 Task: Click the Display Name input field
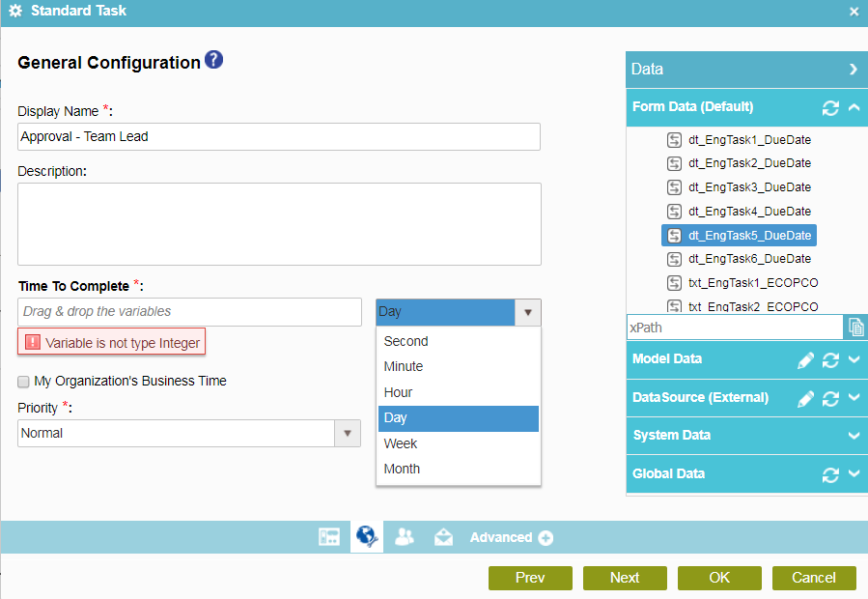[x=279, y=137]
